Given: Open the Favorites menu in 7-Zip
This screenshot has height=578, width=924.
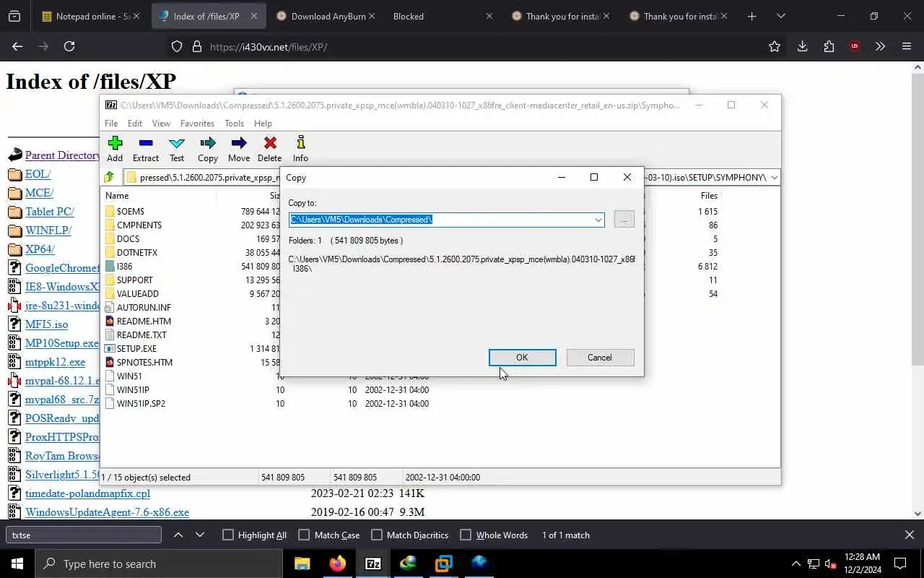Looking at the screenshot, I should point(197,124).
